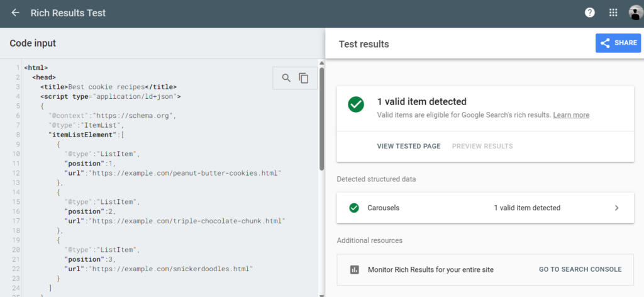
Task: Click PREVIEW RESULTS
Action: (x=482, y=146)
